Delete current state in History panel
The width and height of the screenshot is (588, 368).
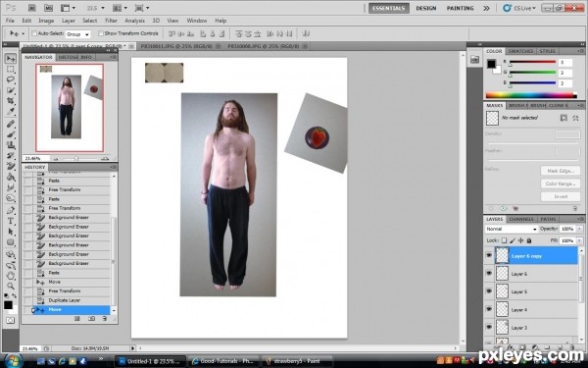105,318
